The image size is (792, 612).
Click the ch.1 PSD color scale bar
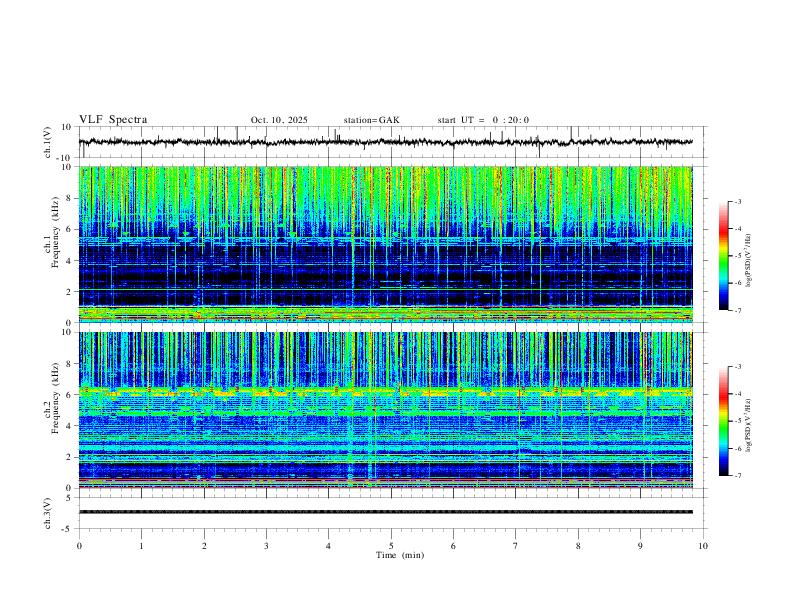723,256
